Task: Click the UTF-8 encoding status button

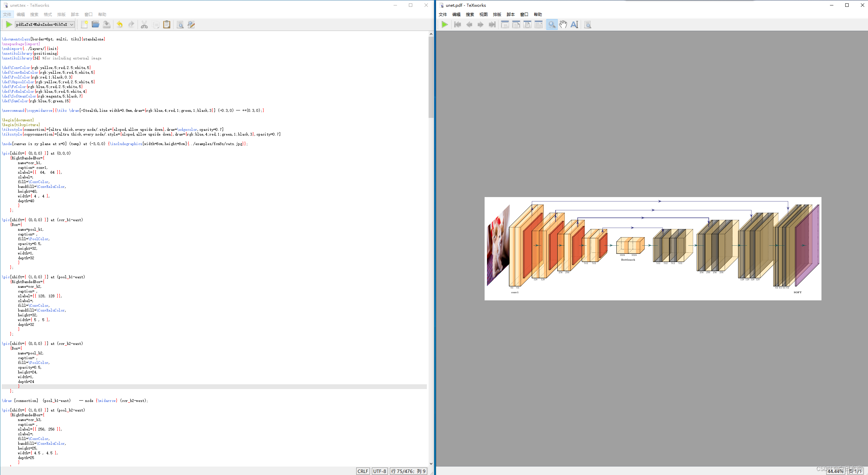Action: point(379,471)
